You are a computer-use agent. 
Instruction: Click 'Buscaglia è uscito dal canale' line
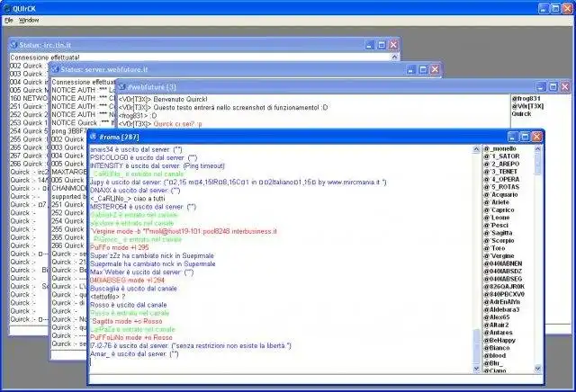[133, 289]
